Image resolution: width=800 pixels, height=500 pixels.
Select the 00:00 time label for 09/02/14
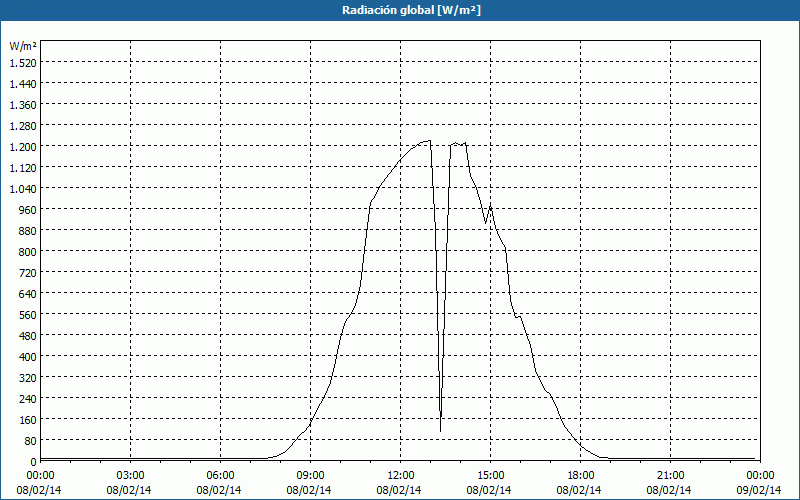(760, 476)
